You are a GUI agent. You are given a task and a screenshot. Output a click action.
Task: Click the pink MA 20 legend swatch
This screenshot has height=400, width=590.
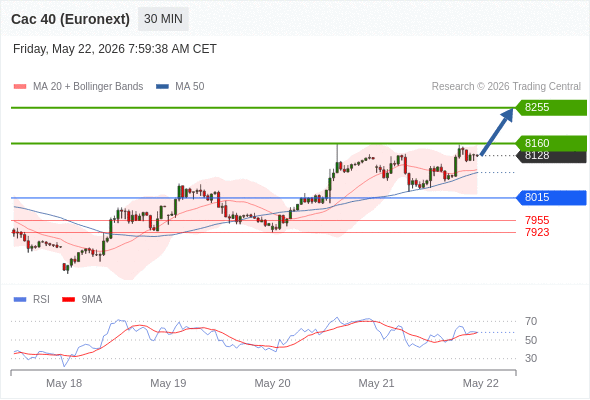click(x=20, y=87)
